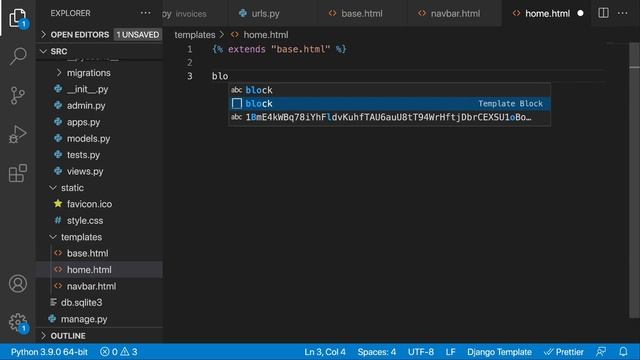Change end of line sequence LF
The image size is (640, 360).
click(450, 352)
